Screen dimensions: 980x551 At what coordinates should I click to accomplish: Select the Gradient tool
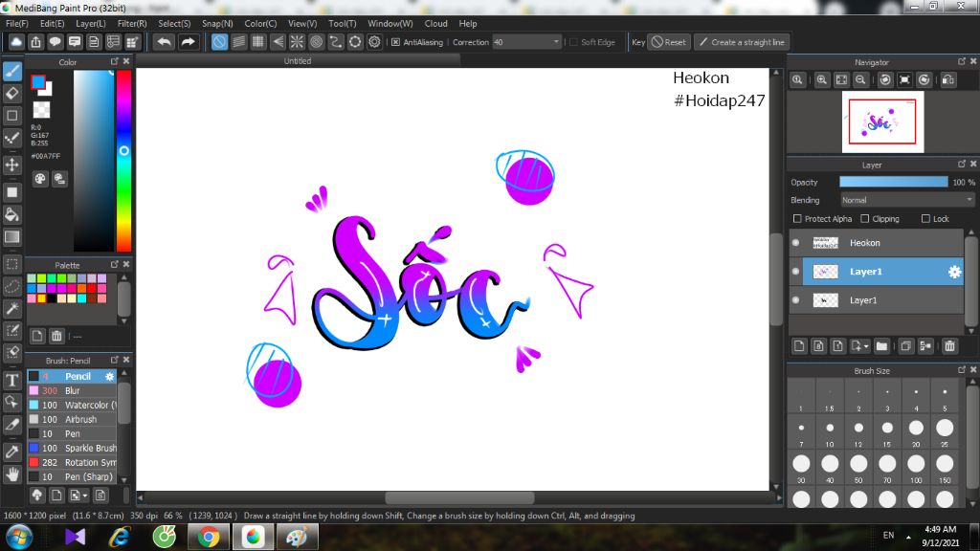coord(11,237)
